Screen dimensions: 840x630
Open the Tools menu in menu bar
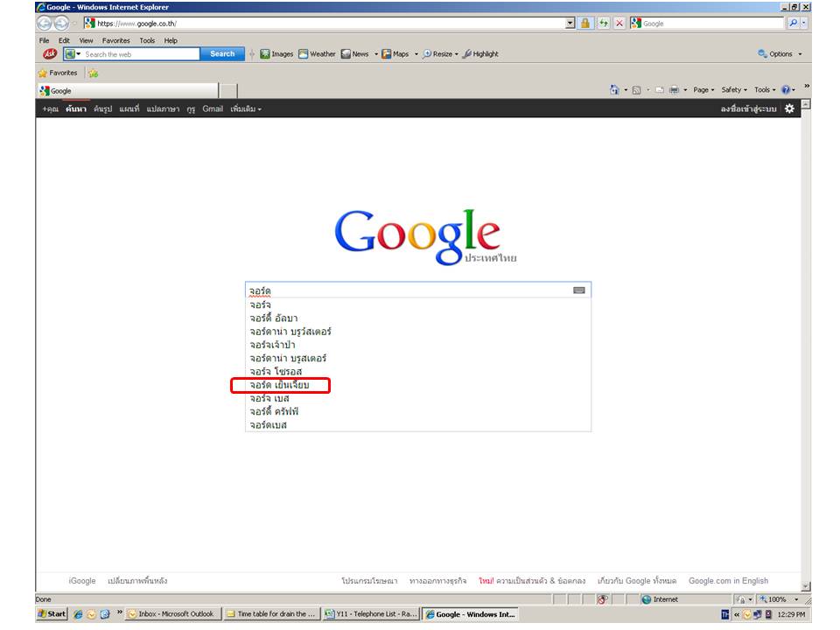(x=147, y=40)
